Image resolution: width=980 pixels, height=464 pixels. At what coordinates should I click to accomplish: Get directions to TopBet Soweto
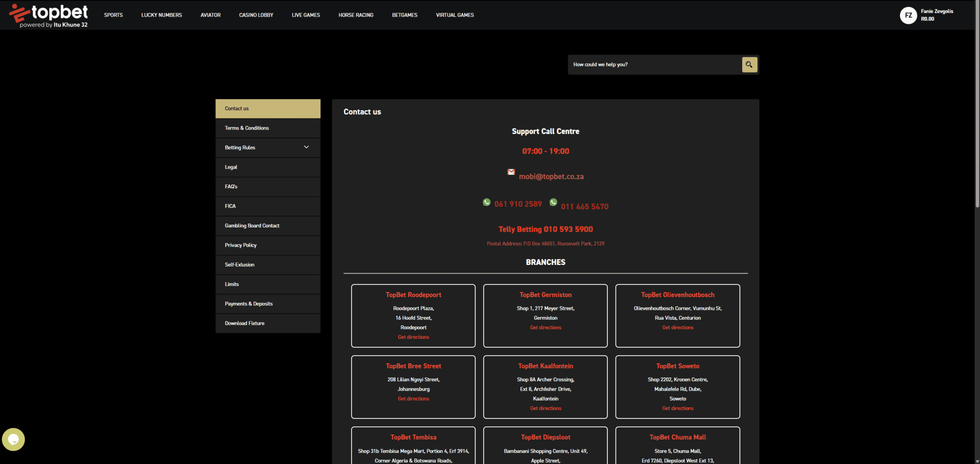pos(678,408)
